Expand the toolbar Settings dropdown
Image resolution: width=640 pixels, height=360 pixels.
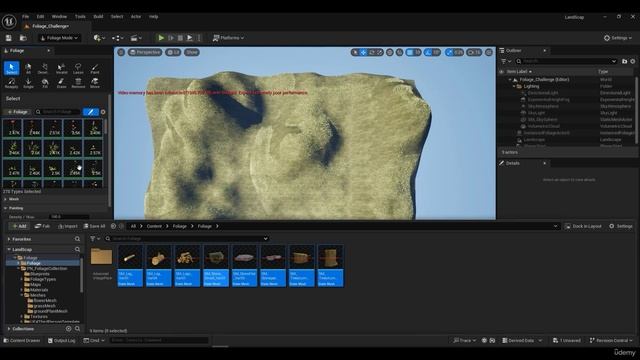coord(618,38)
